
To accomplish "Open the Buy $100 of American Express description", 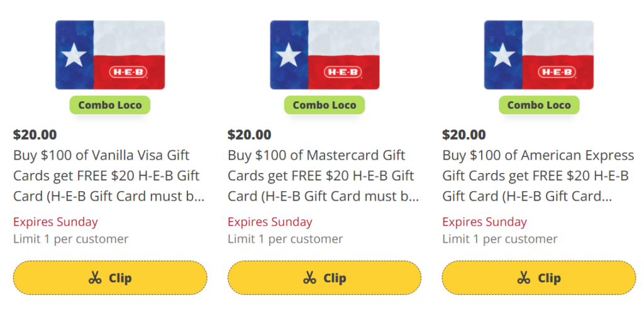I will (538, 175).
